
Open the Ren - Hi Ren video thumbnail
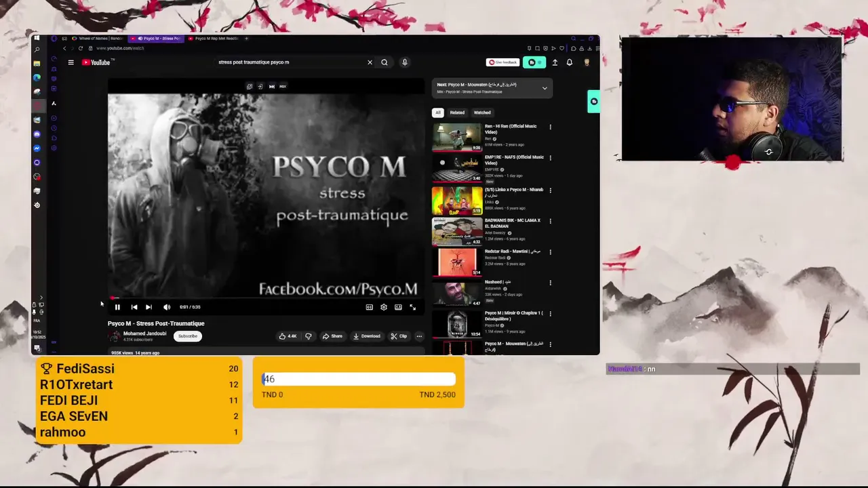pyautogui.click(x=458, y=138)
